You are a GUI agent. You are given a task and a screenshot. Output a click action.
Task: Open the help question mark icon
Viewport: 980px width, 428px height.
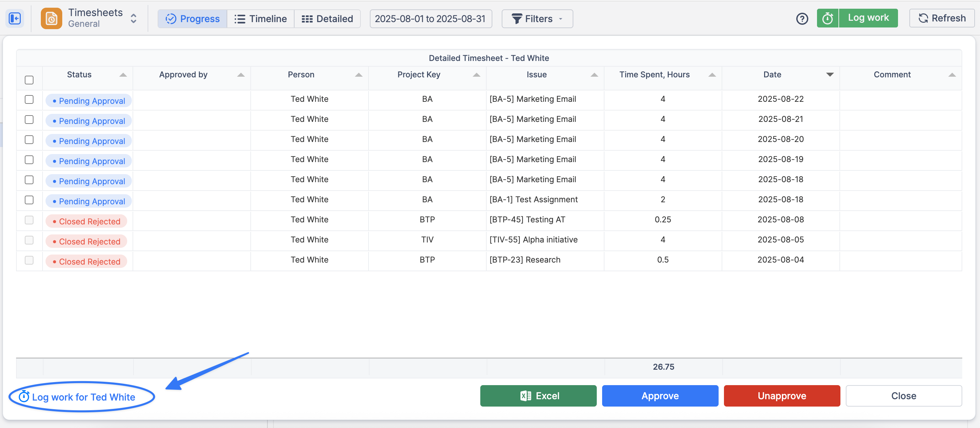point(802,18)
